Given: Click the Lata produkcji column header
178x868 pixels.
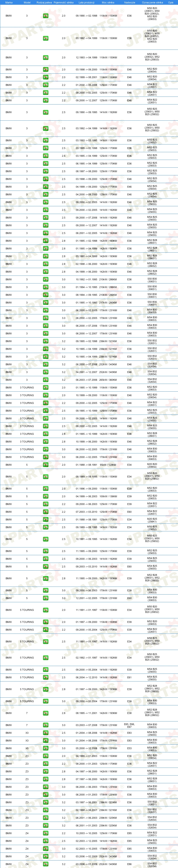Looking at the screenshot, I should pyautogui.click(x=86, y=2).
